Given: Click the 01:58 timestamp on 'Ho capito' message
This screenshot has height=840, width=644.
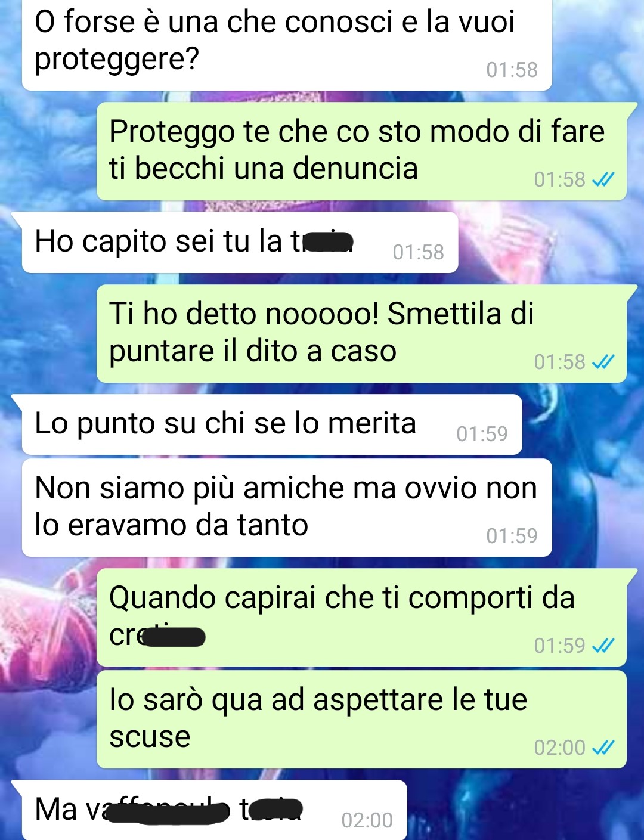Looking at the screenshot, I should [x=418, y=252].
